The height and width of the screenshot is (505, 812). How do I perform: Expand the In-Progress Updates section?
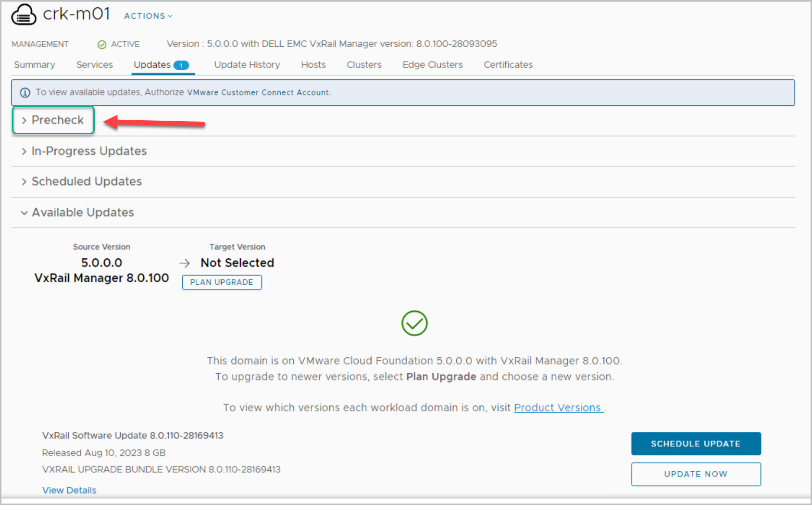click(x=84, y=151)
